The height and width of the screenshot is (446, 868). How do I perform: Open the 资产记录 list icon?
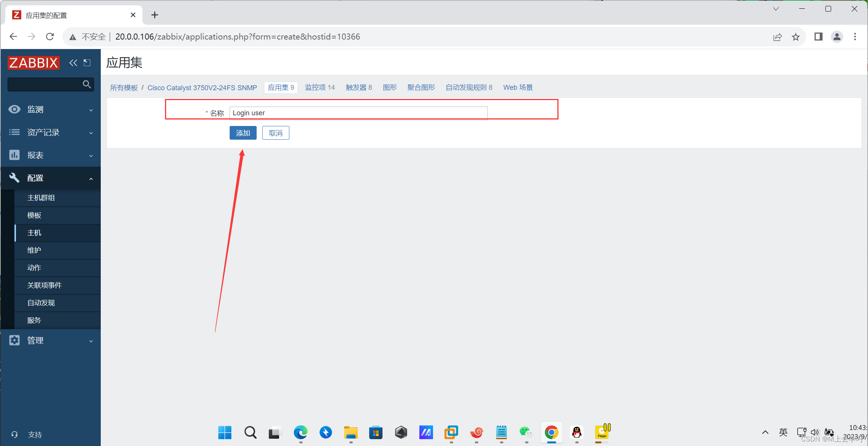click(14, 132)
